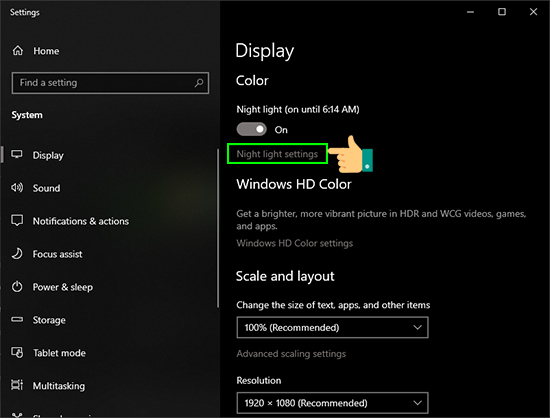
Task: Click the Display monitor icon in sidebar
Action: click(x=17, y=154)
